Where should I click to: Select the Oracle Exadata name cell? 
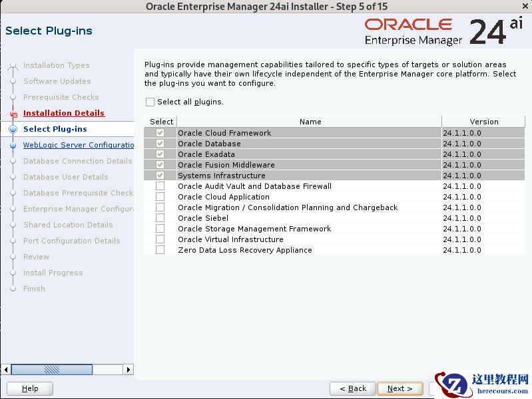pos(310,154)
